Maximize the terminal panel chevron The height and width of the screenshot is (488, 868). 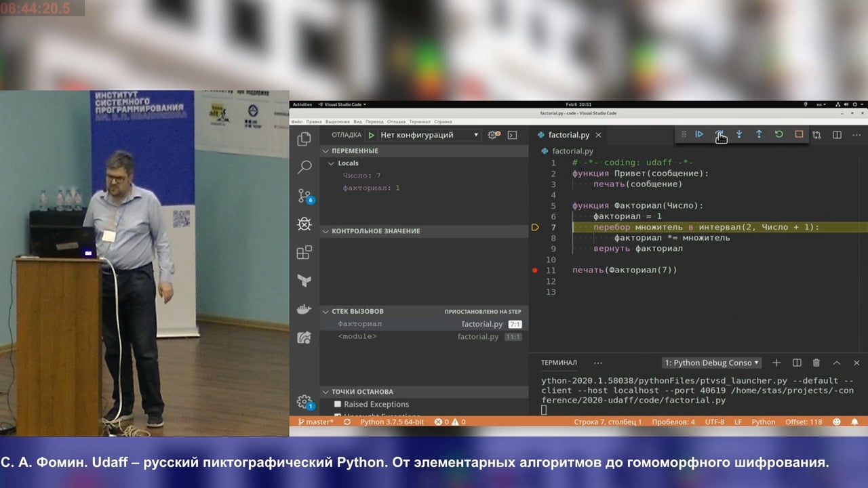click(x=837, y=363)
